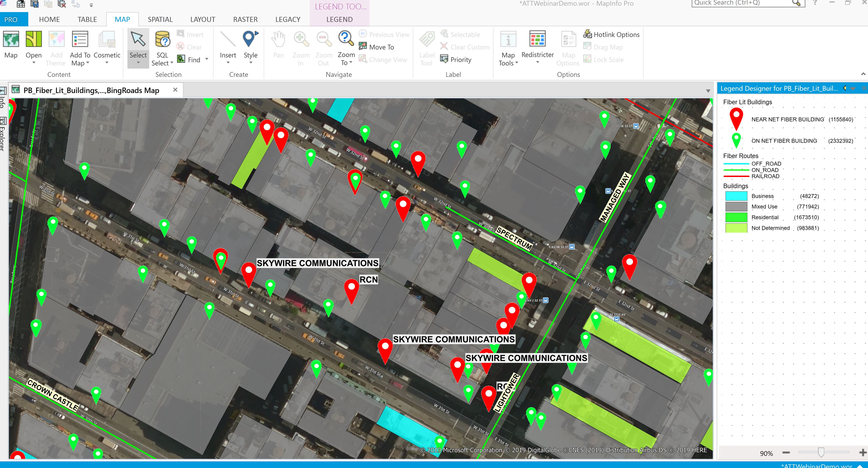The image size is (868, 468).
Task: Click the CROWN CASTLE route label
Action: pos(53,395)
